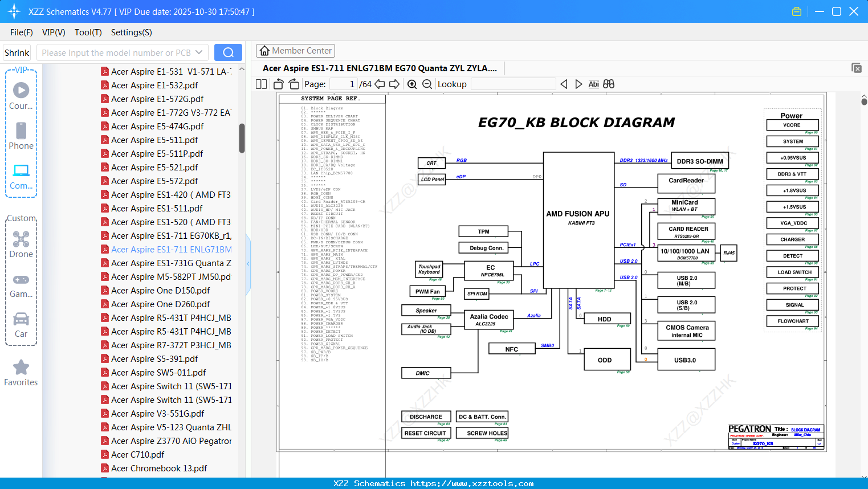The width and height of the screenshot is (868, 489).
Task: Open the Favorites star
Action: (21, 373)
